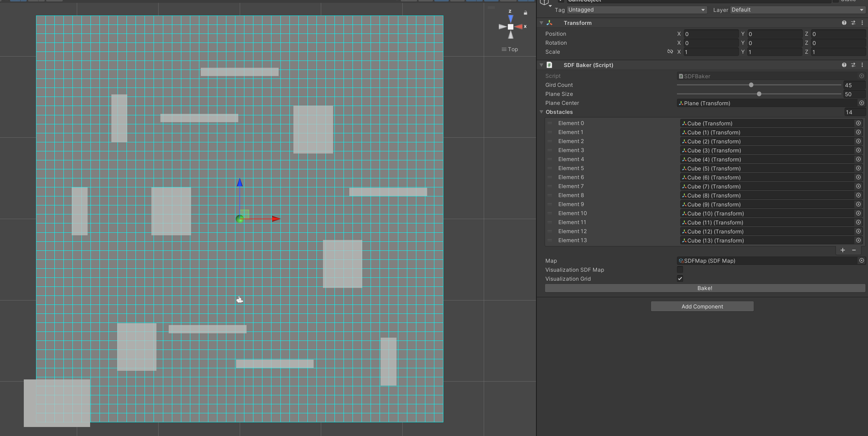Open object picker for Cube (5) element
Screen dimensions: 868x436
858,168
